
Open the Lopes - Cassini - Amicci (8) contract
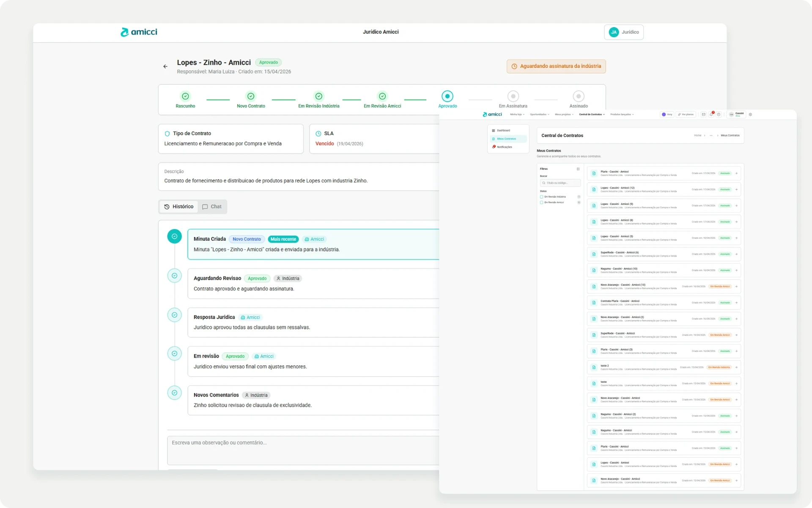point(664,222)
